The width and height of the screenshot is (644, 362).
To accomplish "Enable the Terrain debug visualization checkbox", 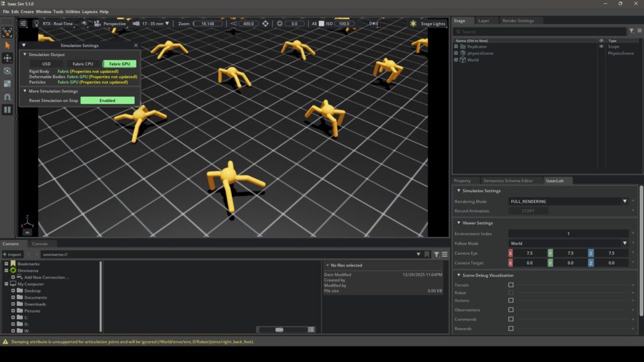I will tap(511, 285).
